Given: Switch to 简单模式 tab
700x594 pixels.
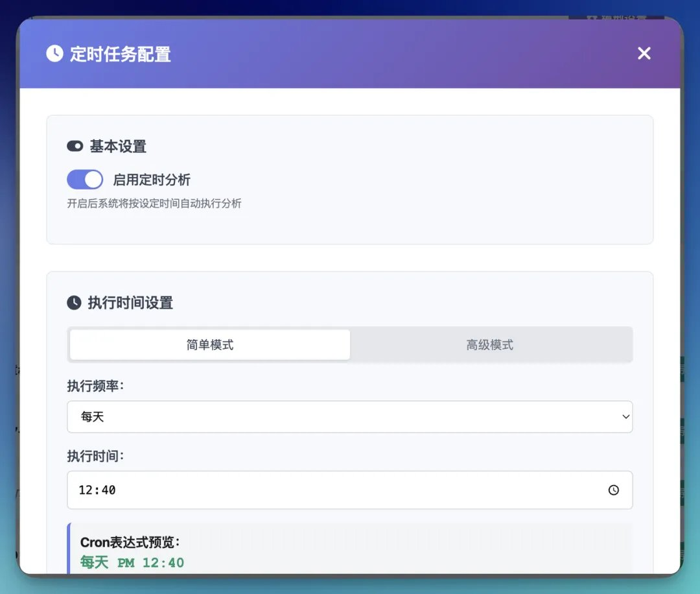Looking at the screenshot, I should [x=210, y=345].
